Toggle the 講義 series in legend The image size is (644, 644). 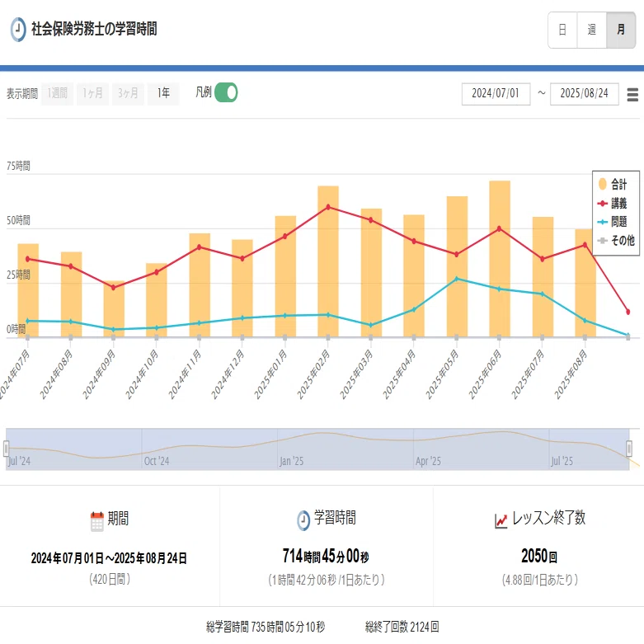tap(613, 203)
